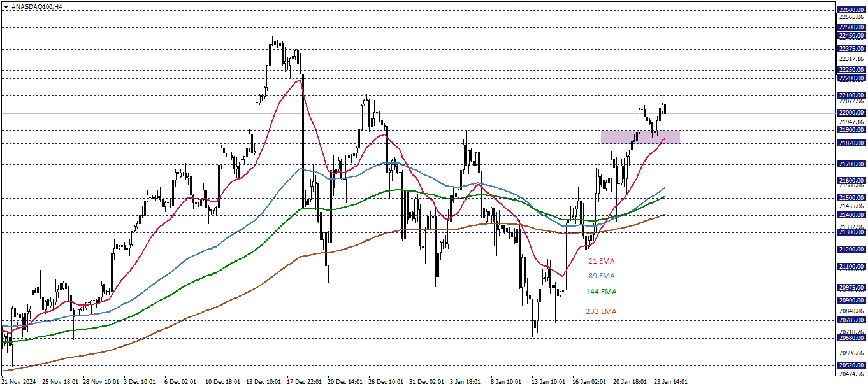This screenshot has width=868, height=389.
Task: Click the 21 EMA legend label
Action: tap(601, 261)
